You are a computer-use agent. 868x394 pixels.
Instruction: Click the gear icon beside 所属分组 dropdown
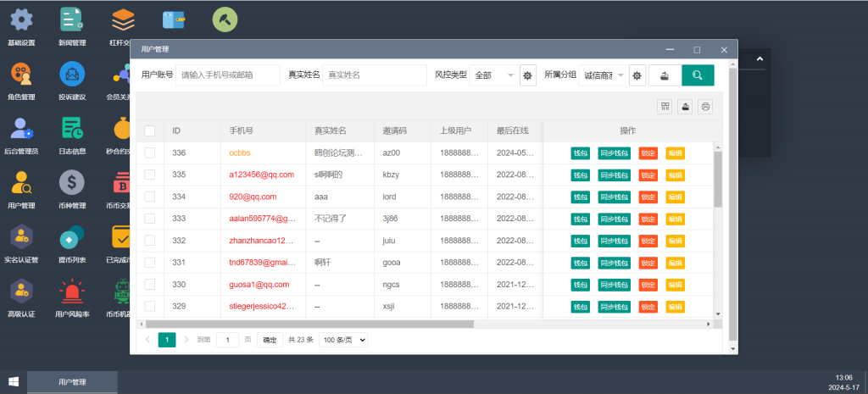(x=637, y=75)
